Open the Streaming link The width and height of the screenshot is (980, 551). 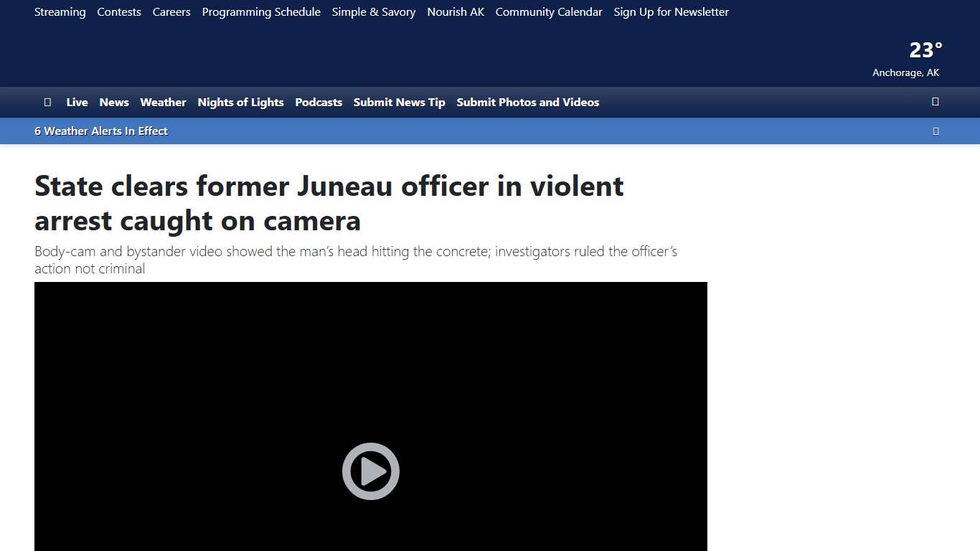(x=60, y=11)
